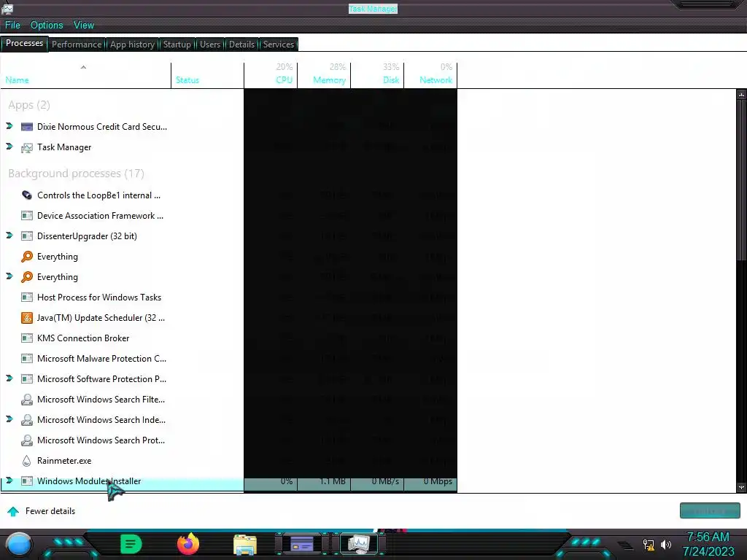Click the Microsoft Windows Search Filter icon

click(27, 400)
